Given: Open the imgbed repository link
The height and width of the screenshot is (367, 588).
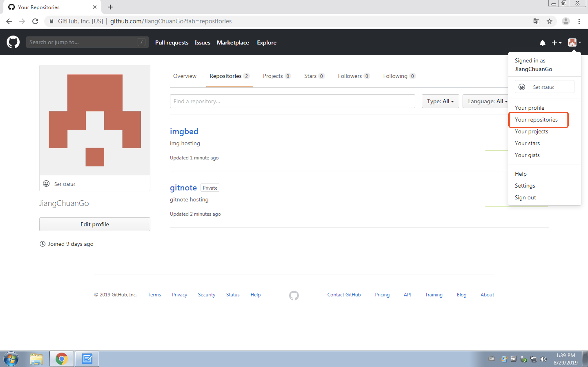Looking at the screenshot, I should pos(184,131).
